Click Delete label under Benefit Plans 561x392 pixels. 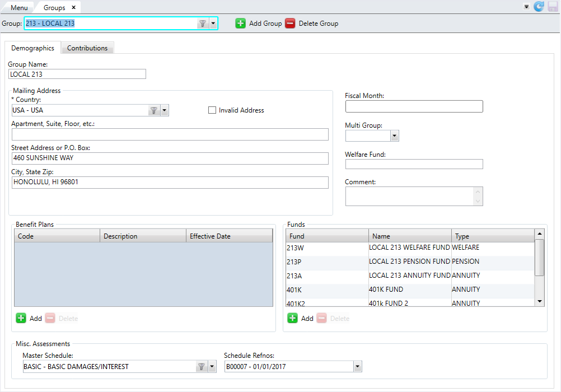(x=68, y=318)
